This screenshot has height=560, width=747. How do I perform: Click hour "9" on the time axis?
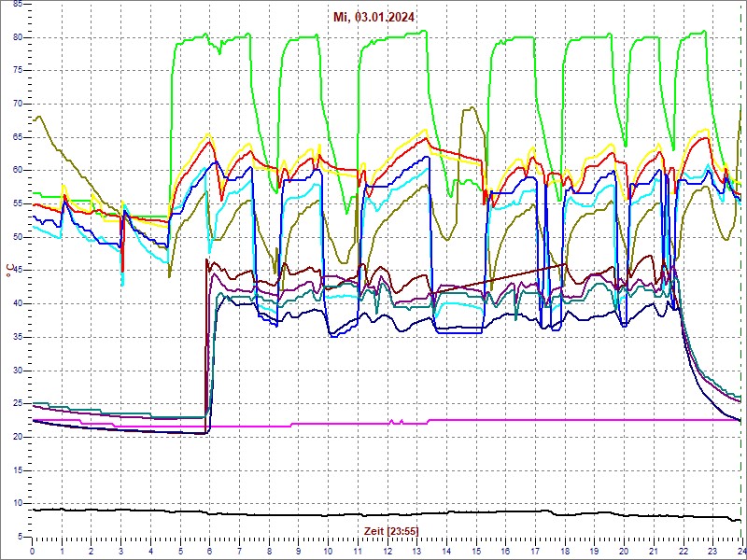point(298,549)
